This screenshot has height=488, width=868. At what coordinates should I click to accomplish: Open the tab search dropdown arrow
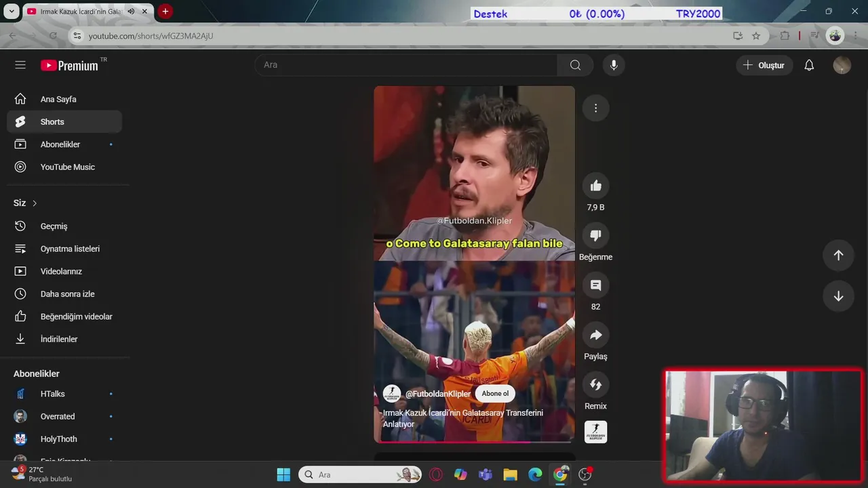pos(11,12)
